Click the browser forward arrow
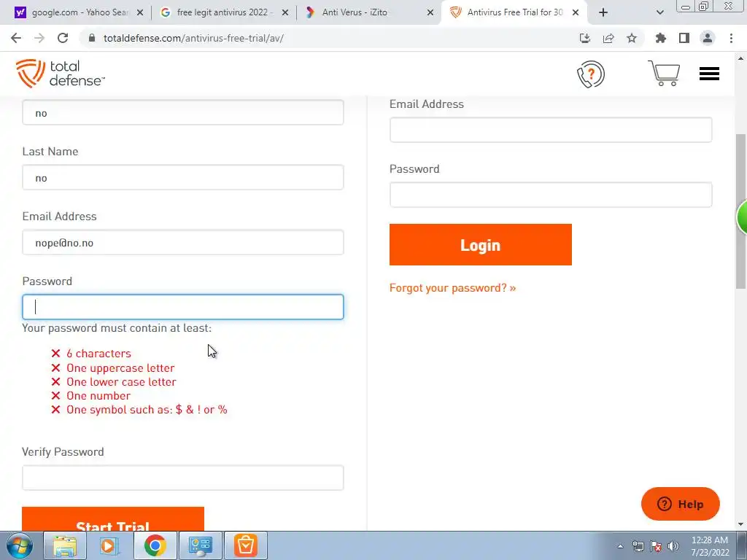The height and width of the screenshot is (560, 747). pos(39,38)
